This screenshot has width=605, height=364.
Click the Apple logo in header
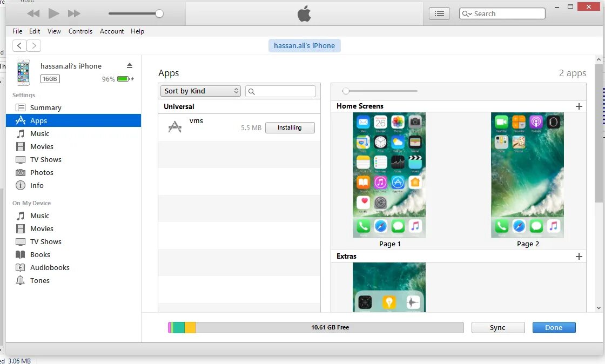click(x=305, y=14)
